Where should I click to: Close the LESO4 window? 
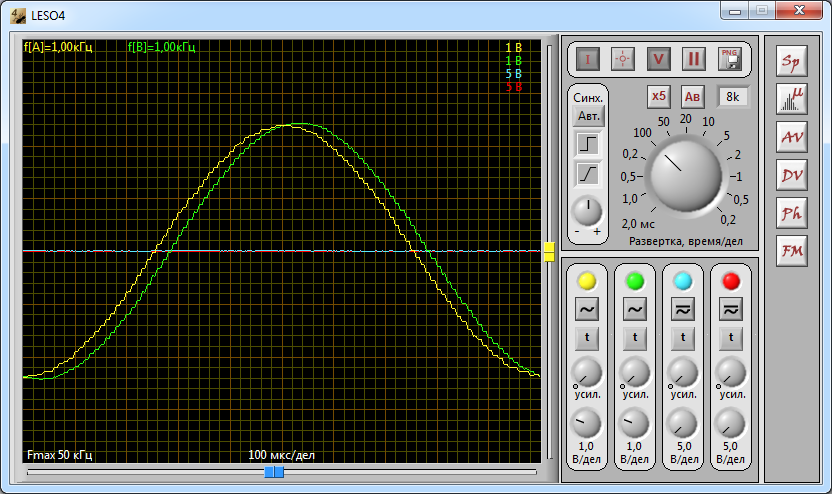coord(799,11)
